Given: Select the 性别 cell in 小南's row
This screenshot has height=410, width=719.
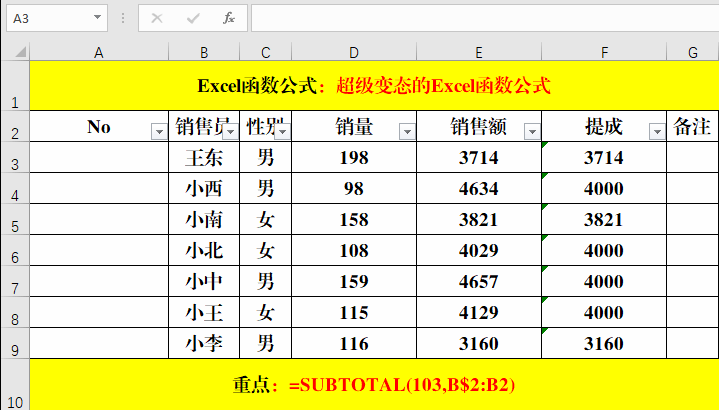Looking at the screenshot, I should click(265, 219).
